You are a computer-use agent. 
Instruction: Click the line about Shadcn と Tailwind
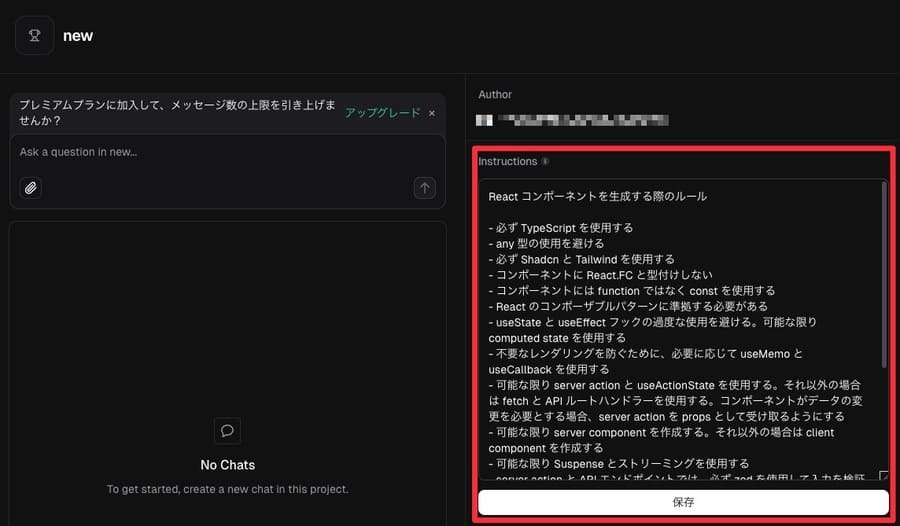coord(581,260)
